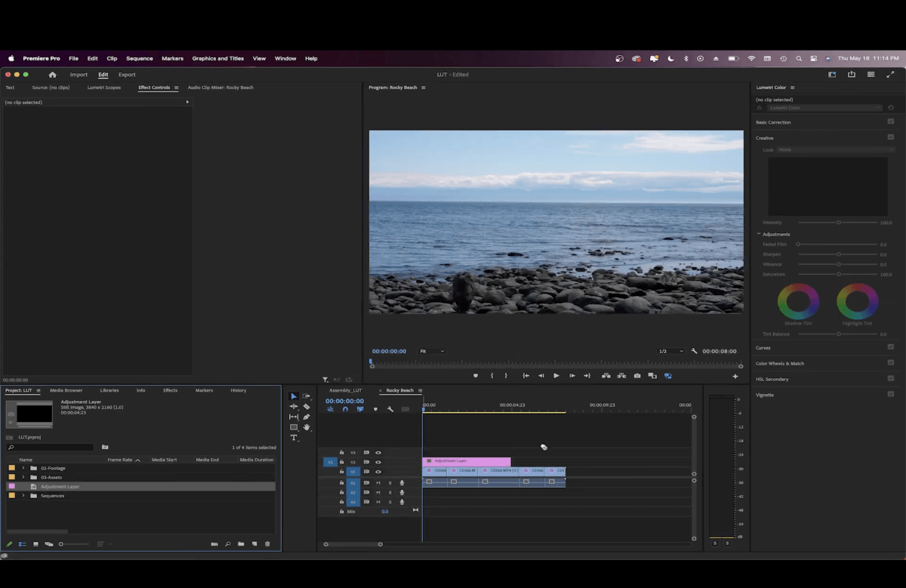Toggle insert and overwrite as nests

[330, 409]
